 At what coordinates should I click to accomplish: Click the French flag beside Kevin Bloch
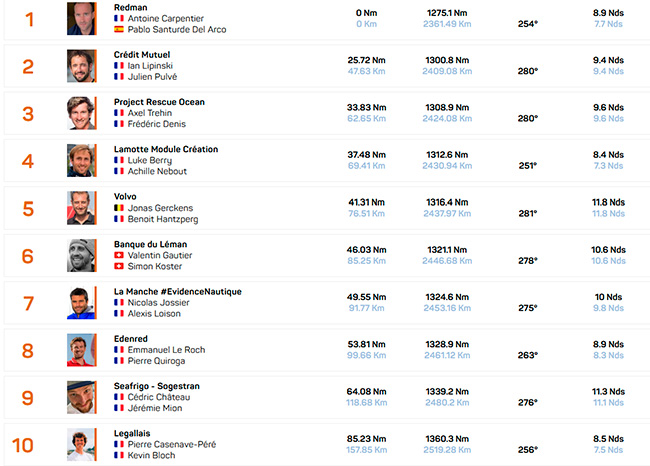coord(119,455)
